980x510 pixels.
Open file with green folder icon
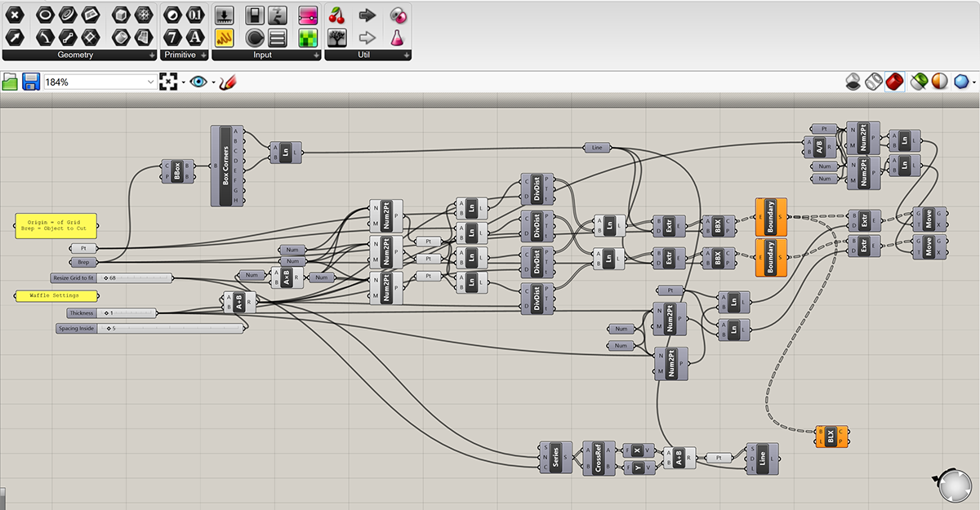[10, 82]
